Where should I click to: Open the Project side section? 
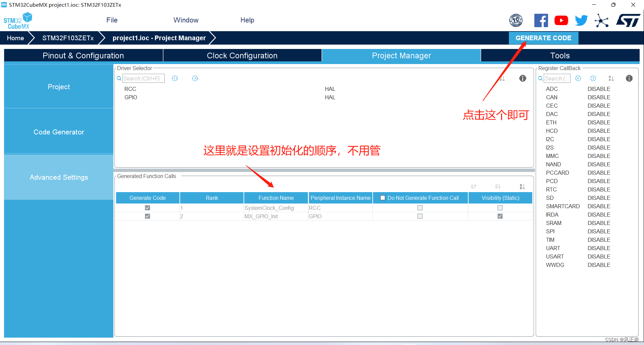(59, 87)
